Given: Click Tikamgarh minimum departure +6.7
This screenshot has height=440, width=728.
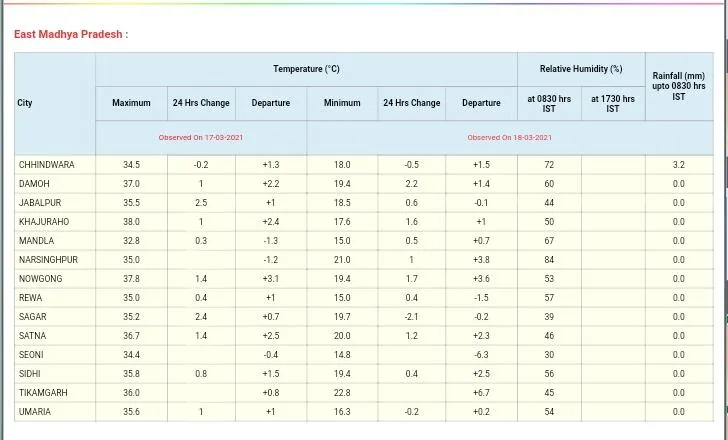Looking at the screenshot, I should pos(481,393).
